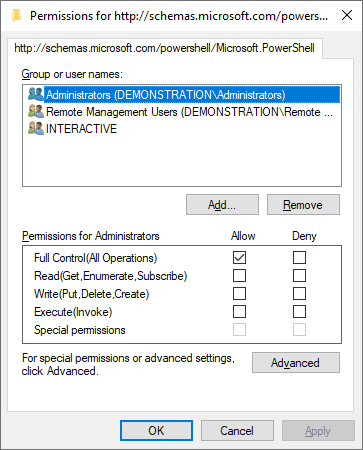The height and width of the screenshot is (450, 363).
Task: Click the Administrators group icon
Action: pyautogui.click(x=36, y=94)
